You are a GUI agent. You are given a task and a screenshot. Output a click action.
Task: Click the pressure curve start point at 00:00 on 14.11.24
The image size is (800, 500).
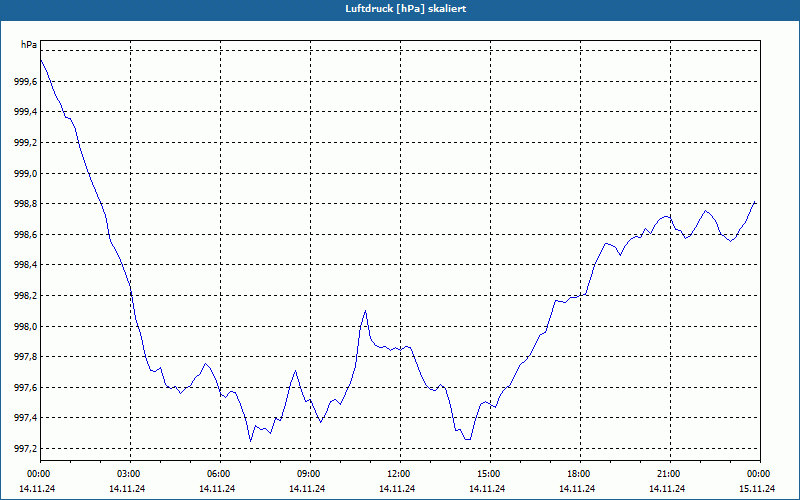point(41,60)
